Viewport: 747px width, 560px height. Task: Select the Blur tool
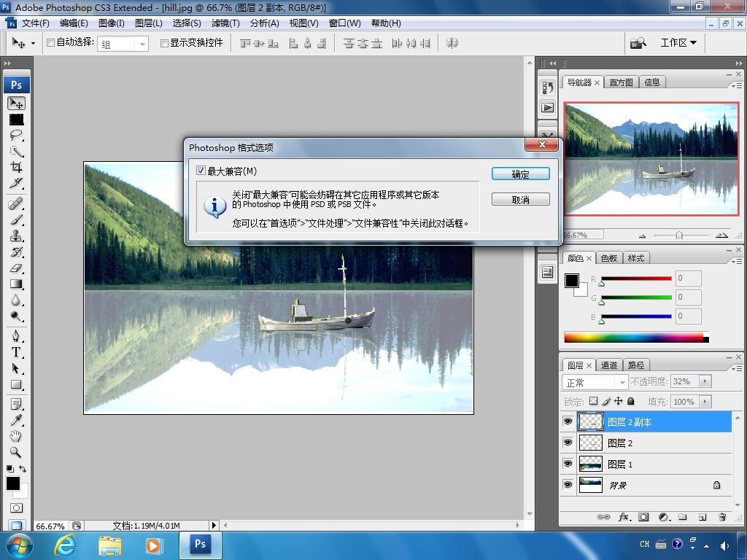point(17,300)
